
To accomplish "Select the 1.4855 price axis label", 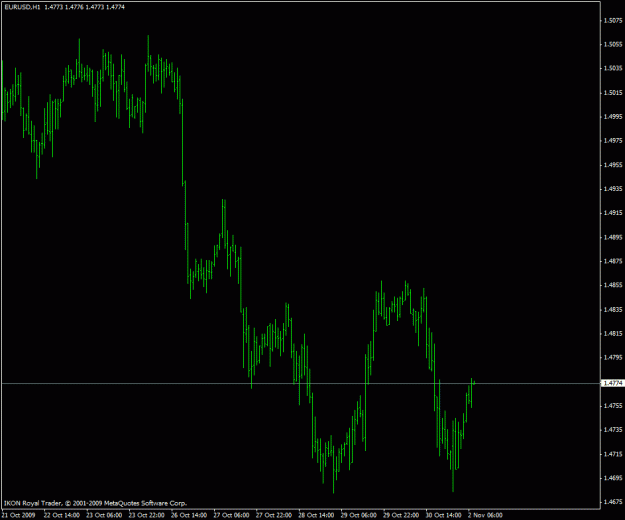I will 613,285.
